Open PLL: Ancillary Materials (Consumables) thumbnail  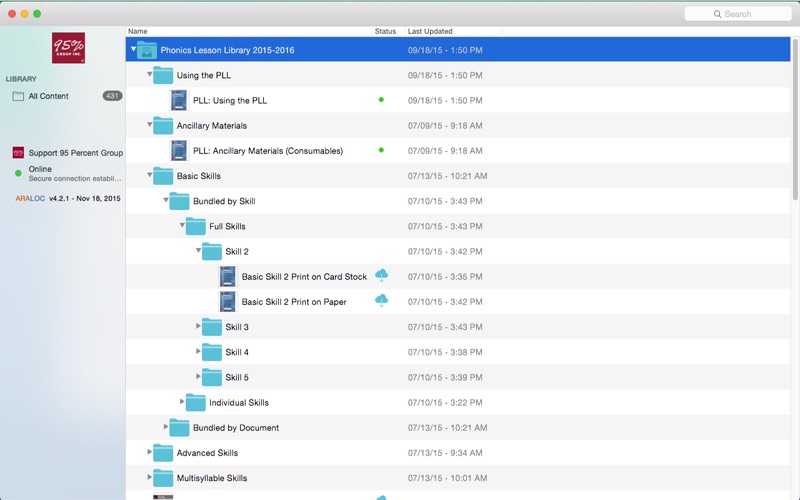pyautogui.click(x=179, y=151)
